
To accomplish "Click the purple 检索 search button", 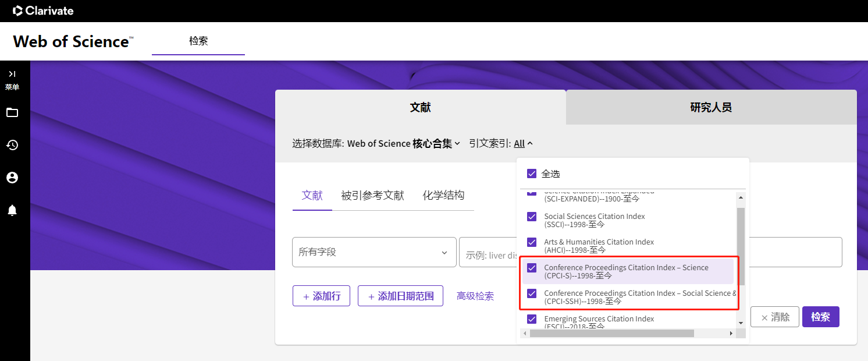I will [x=821, y=317].
